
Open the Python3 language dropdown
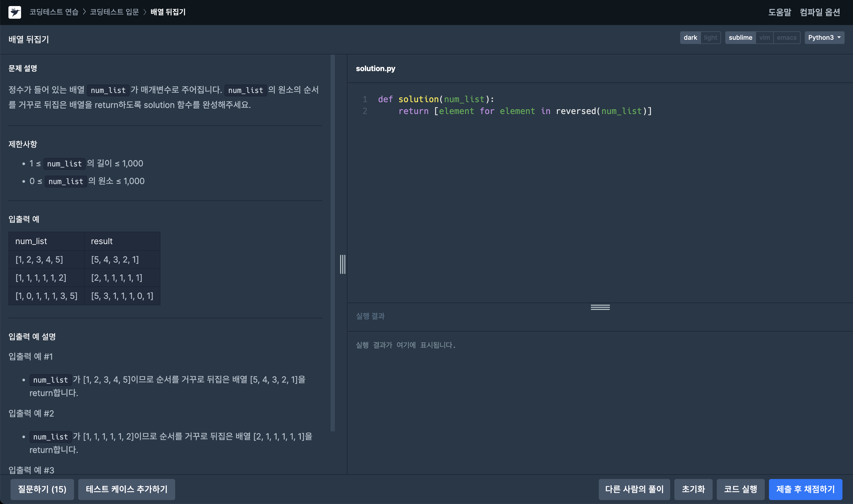coord(824,37)
